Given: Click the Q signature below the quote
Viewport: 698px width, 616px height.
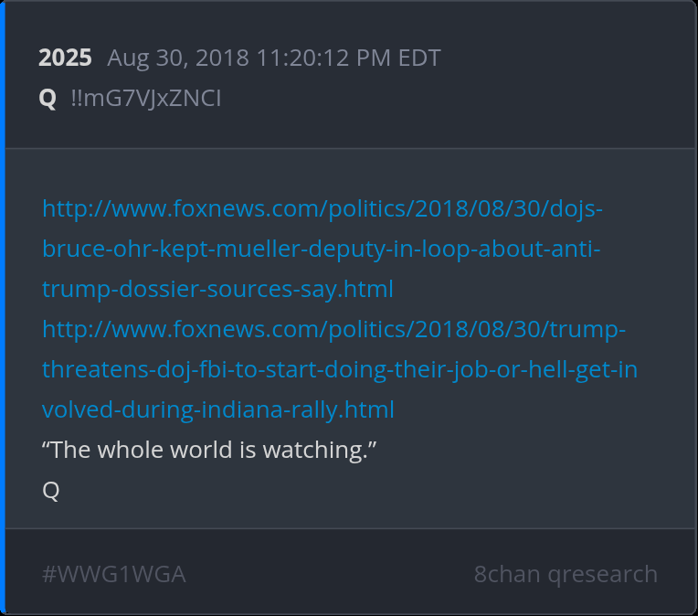Looking at the screenshot, I should tap(51, 490).
